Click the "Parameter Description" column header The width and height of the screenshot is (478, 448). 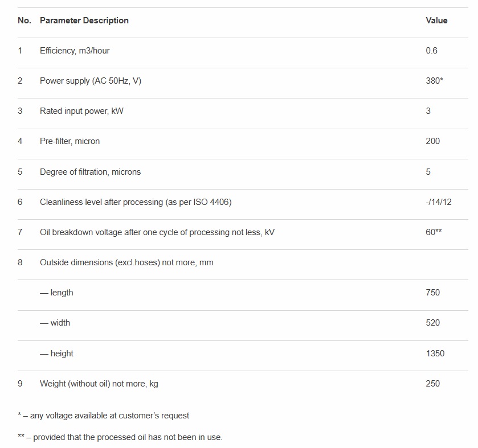[84, 20]
